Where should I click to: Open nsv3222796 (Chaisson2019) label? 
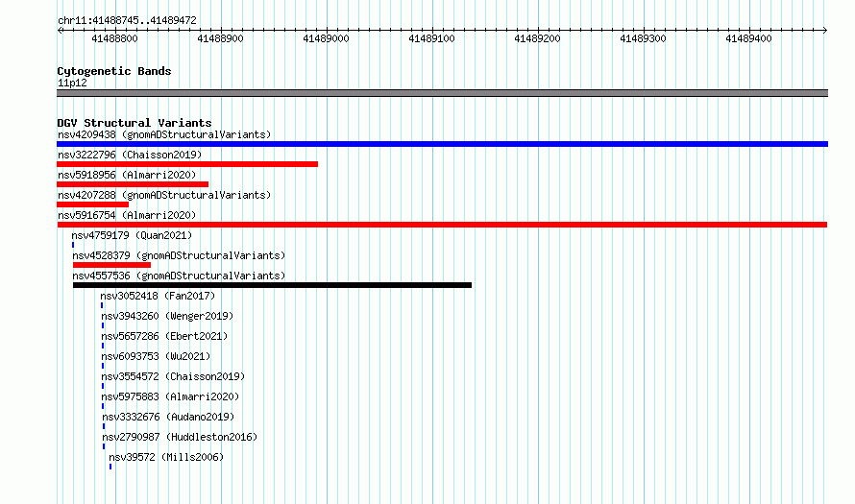pyautogui.click(x=130, y=155)
